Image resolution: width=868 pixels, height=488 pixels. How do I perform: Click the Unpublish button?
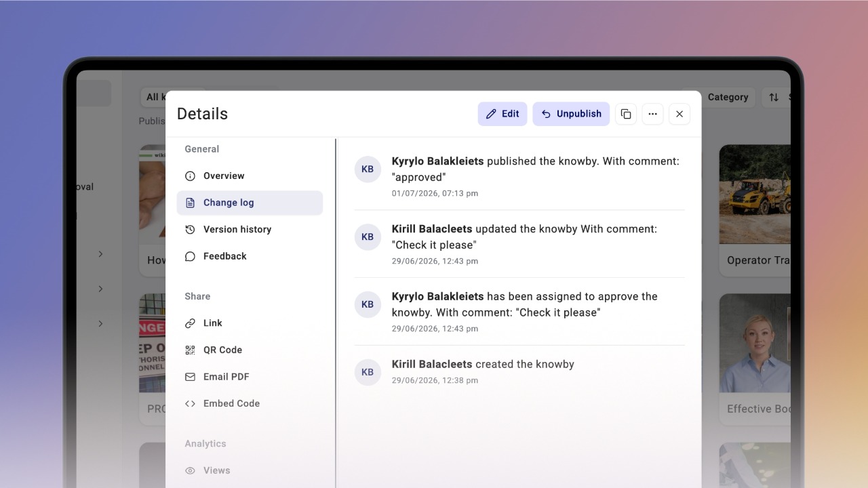point(571,114)
